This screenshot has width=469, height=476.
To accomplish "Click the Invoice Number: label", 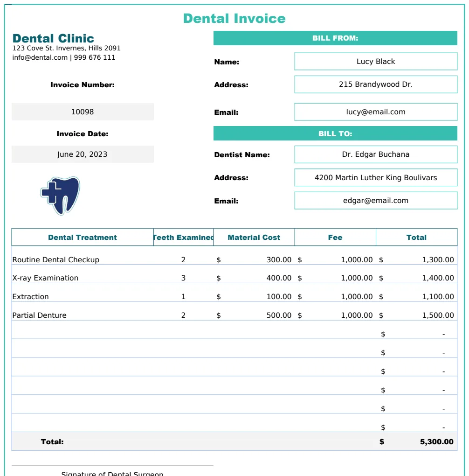I will (x=83, y=85).
